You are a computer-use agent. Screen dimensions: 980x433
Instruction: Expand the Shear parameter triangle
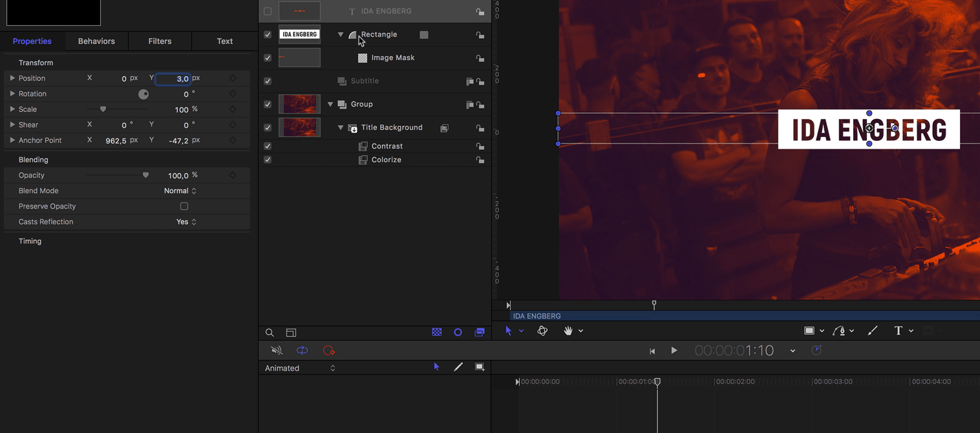click(x=12, y=124)
